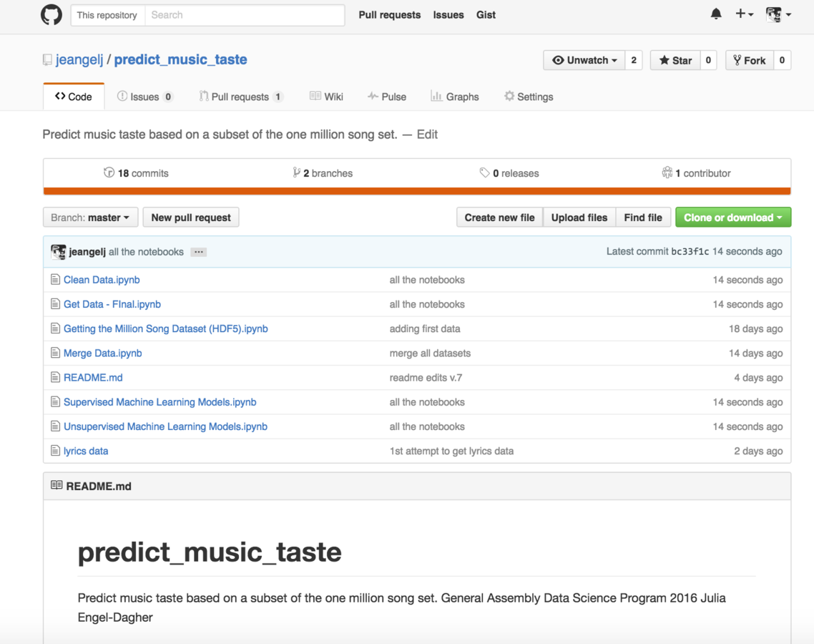Fork the predict_music_taste repository
Viewport: 814px width, 644px height.
coord(750,60)
